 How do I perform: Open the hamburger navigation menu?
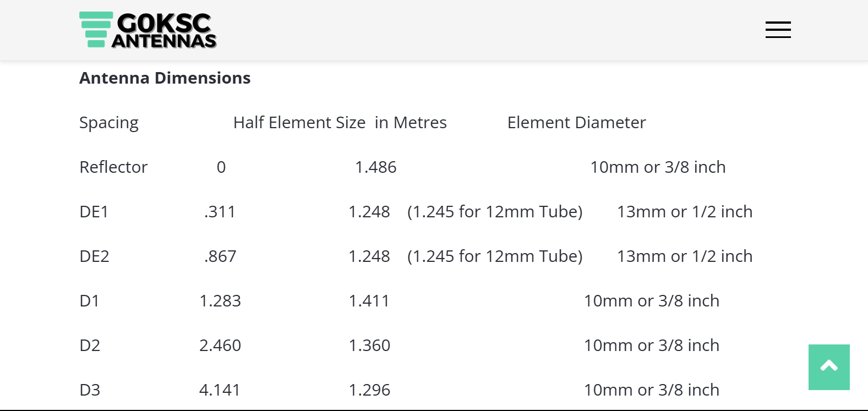tap(778, 30)
